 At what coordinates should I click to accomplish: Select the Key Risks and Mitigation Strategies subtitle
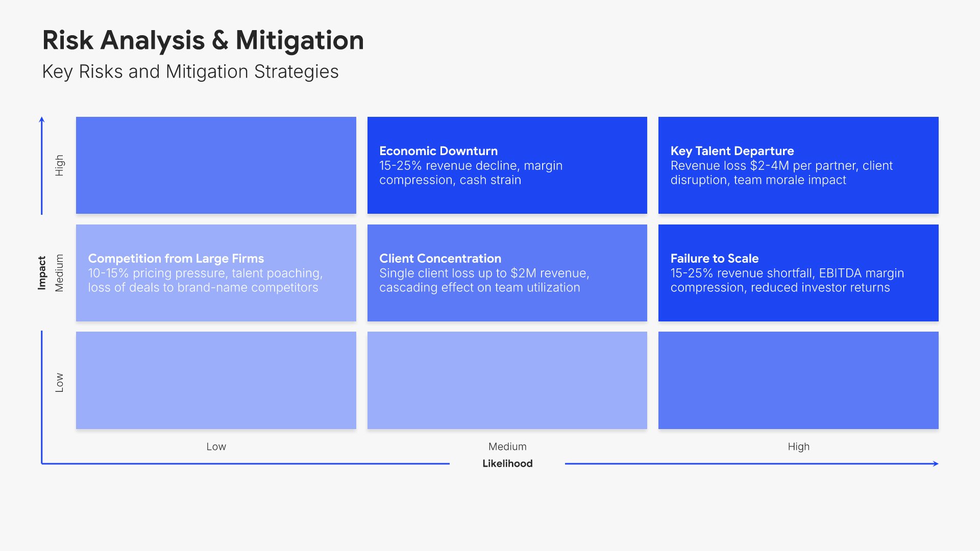pos(190,72)
